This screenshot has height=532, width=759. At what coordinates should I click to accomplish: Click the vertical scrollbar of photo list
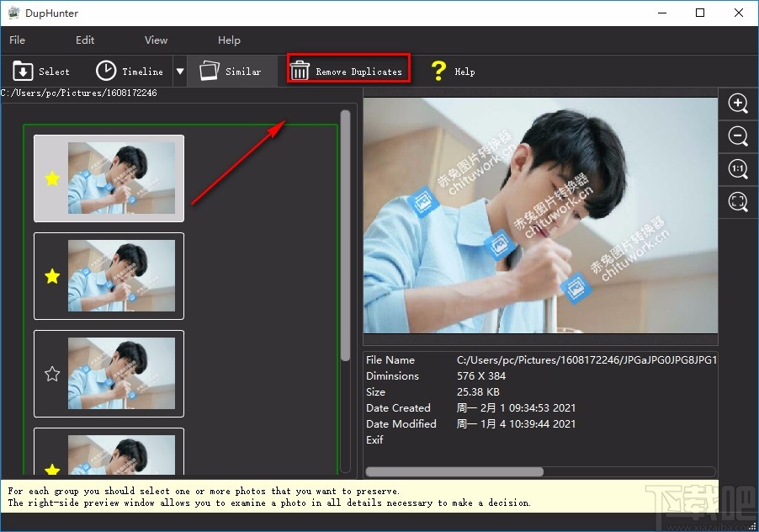[345, 236]
